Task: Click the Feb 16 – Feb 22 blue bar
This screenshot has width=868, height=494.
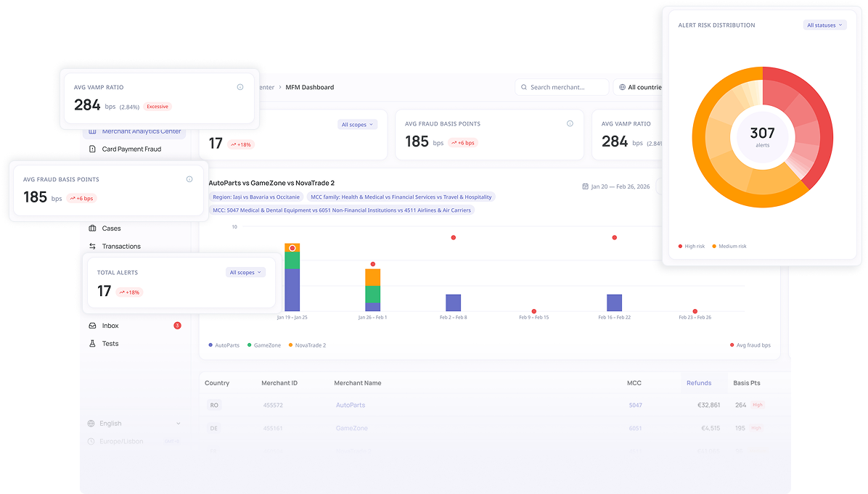Action: (615, 302)
